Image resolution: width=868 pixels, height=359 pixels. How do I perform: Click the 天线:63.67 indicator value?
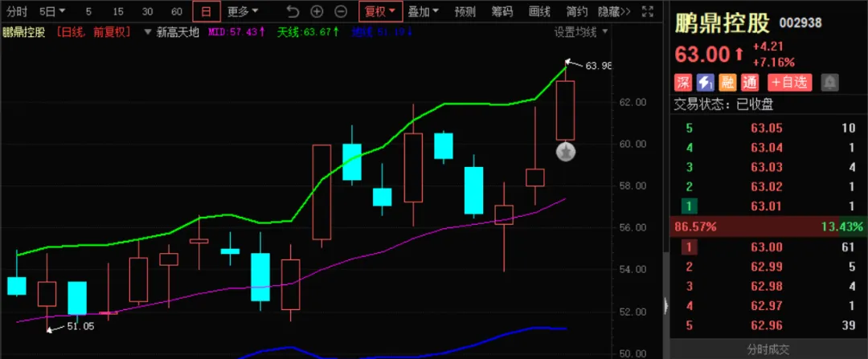(310, 32)
